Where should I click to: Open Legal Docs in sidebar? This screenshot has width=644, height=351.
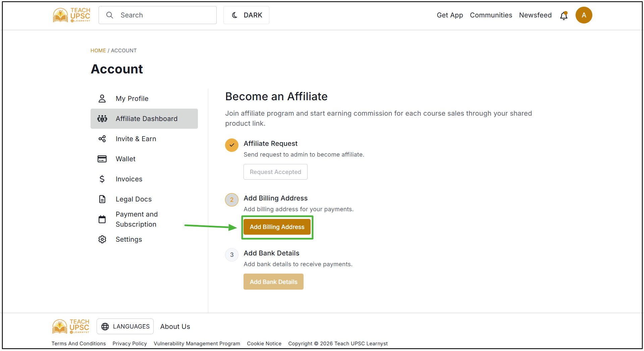coord(144,199)
